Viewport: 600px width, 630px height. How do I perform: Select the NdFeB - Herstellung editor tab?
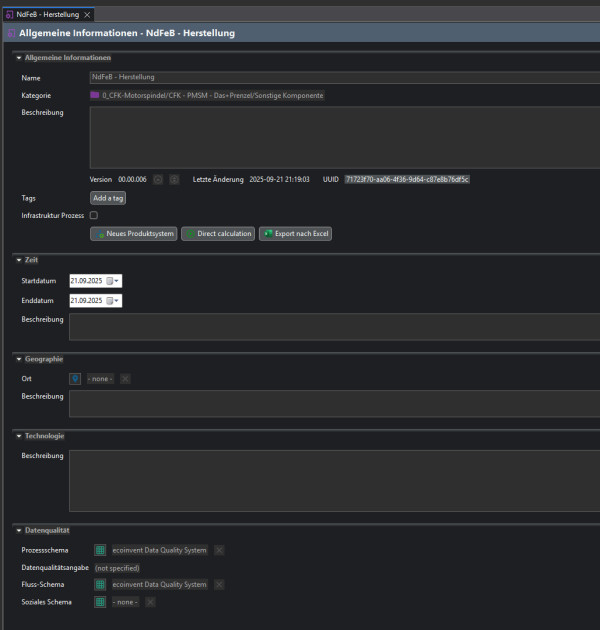[44, 14]
